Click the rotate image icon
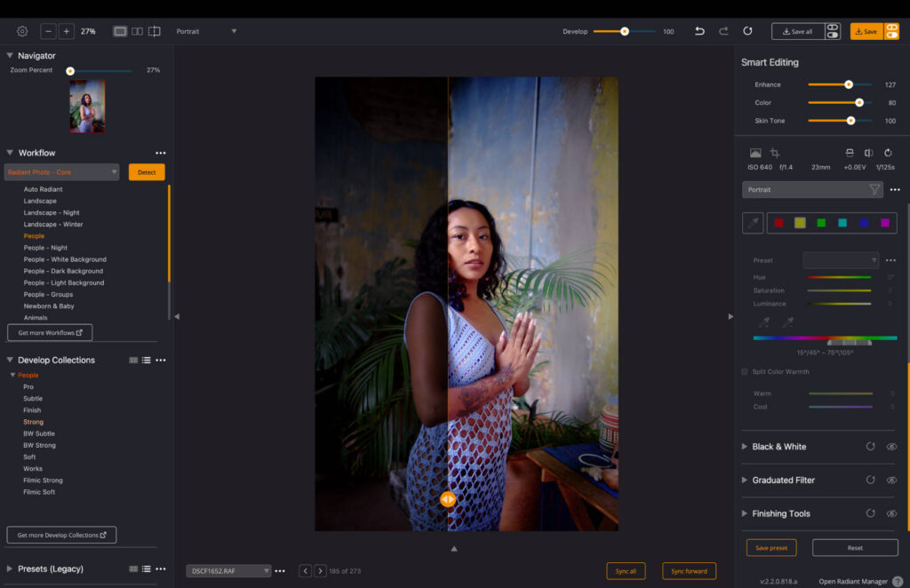 point(888,153)
